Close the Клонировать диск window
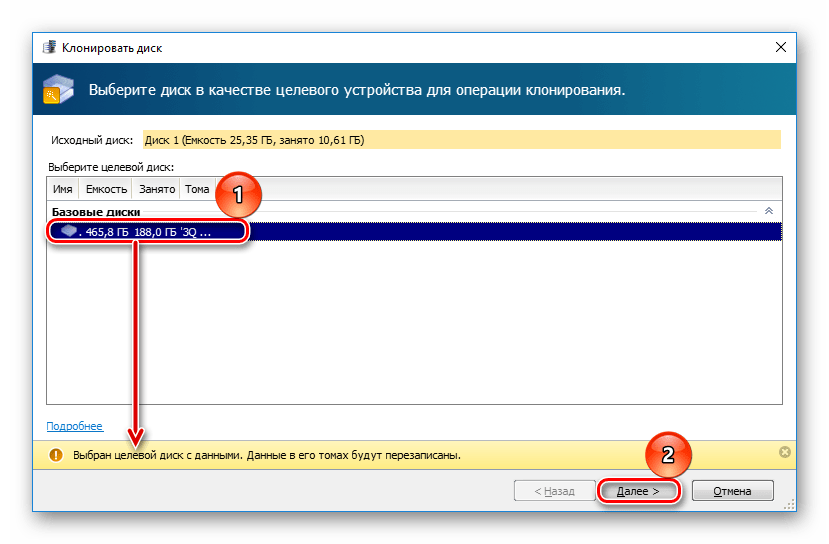This screenshot has width=829, height=544. pos(780,47)
